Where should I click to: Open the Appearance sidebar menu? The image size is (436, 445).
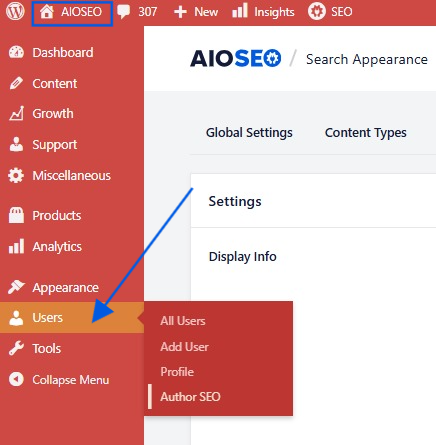tap(66, 288)
